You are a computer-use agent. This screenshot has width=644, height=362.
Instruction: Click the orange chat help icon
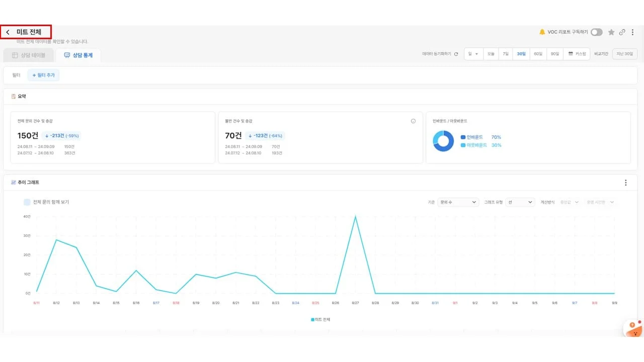633,329
